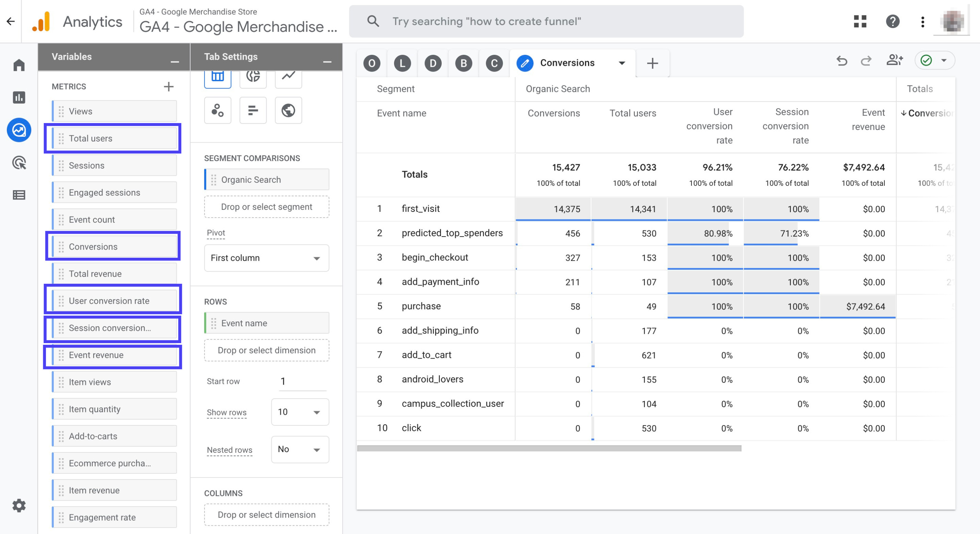Click the green checkmark data quality icon
Viewport: 980px width, 534px height.
pyautogui.click(x=926, y=60)
